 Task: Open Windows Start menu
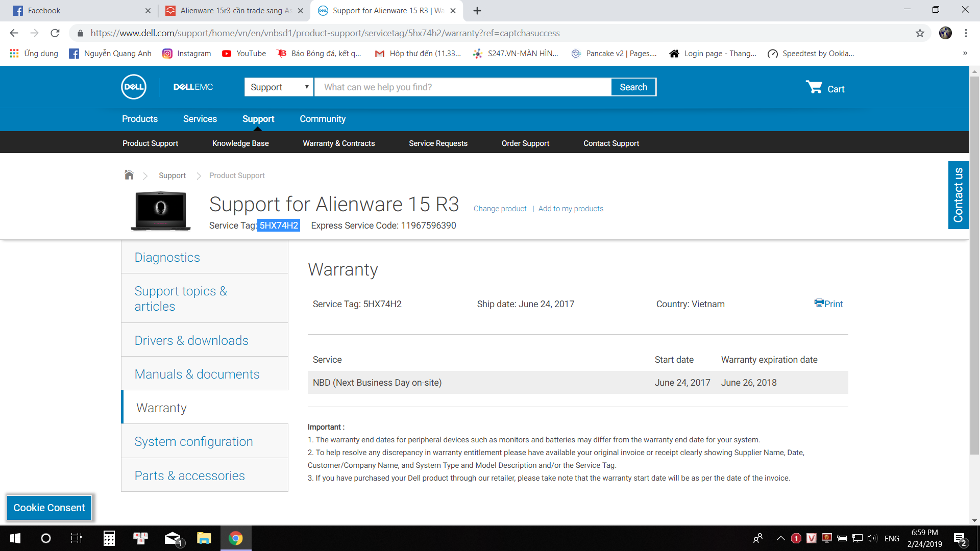[15, 538]
